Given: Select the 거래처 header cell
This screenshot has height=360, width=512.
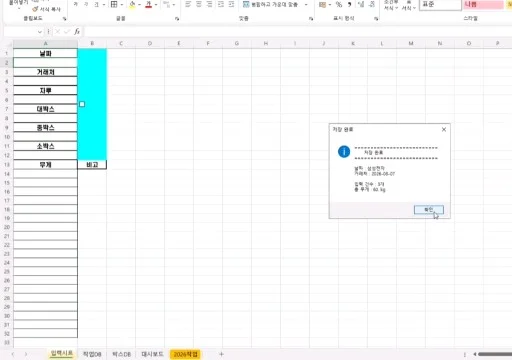Looking at the screenshot, I should [45, 72].
